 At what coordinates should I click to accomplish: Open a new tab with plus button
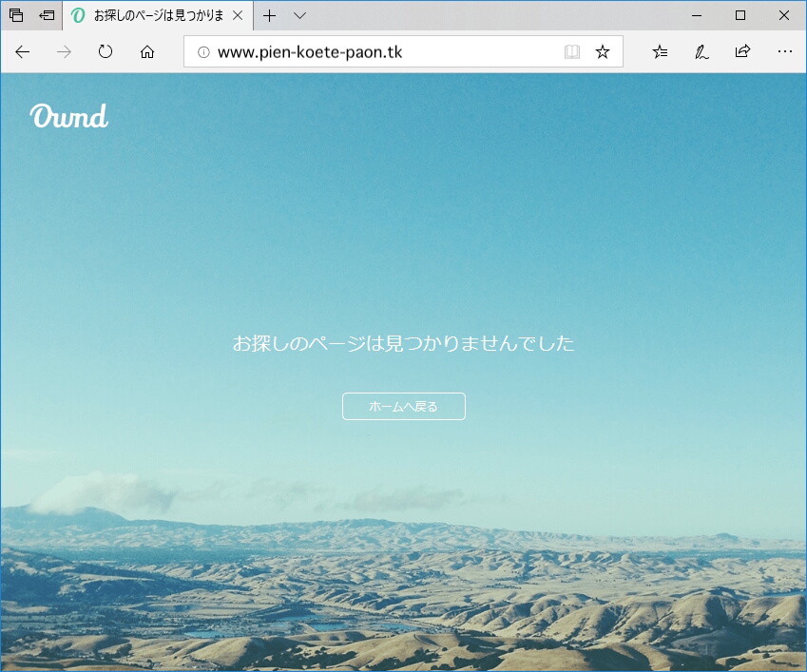269,16
